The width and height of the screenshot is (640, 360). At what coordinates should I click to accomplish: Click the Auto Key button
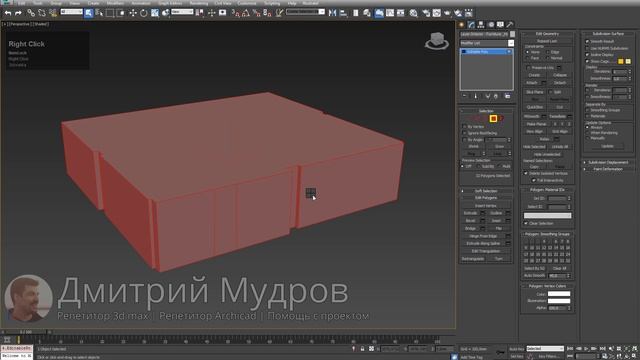[516, 349]
